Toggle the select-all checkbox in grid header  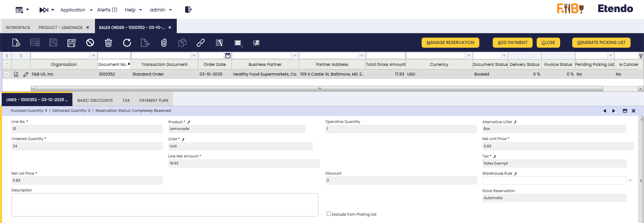(7, 64)
